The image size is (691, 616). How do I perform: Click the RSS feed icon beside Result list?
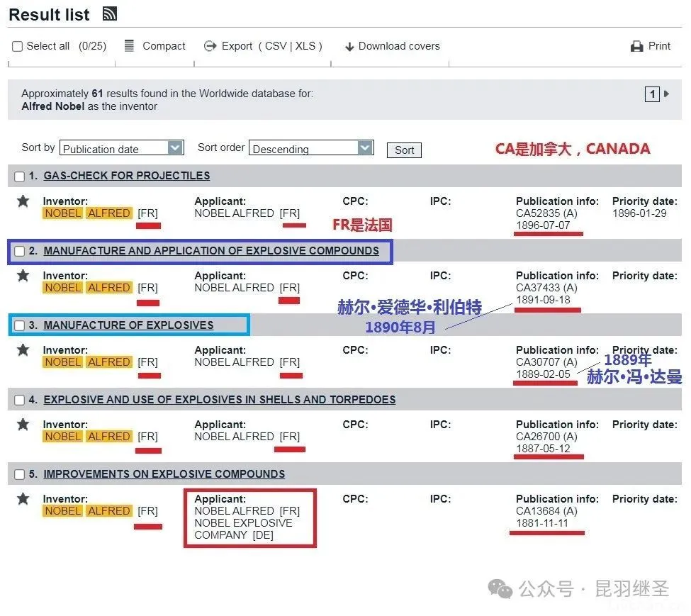coord(109,13)
